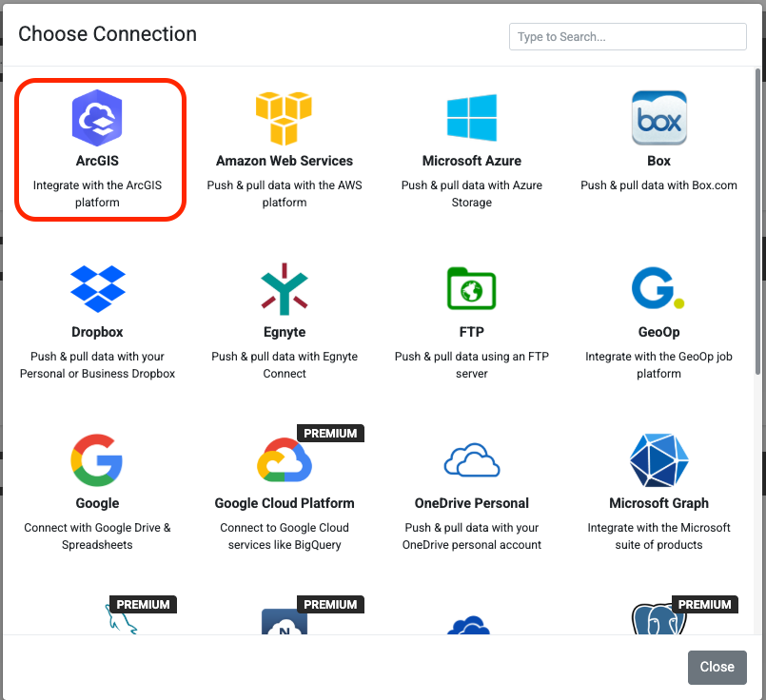Click the Google Cloud Platform label
This screenshot has height=700, width=766.
(x=285, y=503)
